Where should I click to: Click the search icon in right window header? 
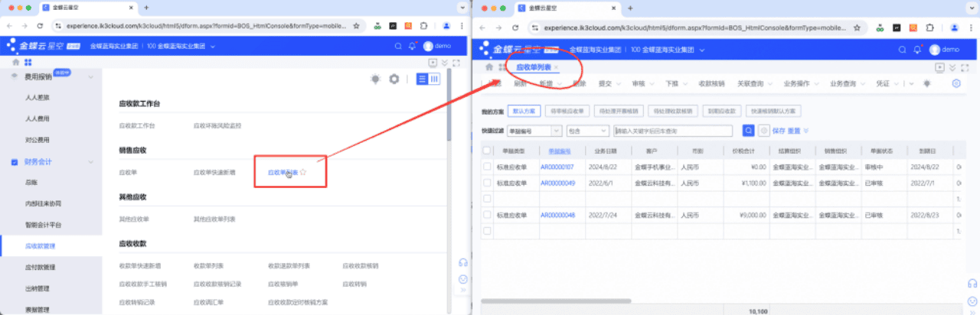point(903,49)
